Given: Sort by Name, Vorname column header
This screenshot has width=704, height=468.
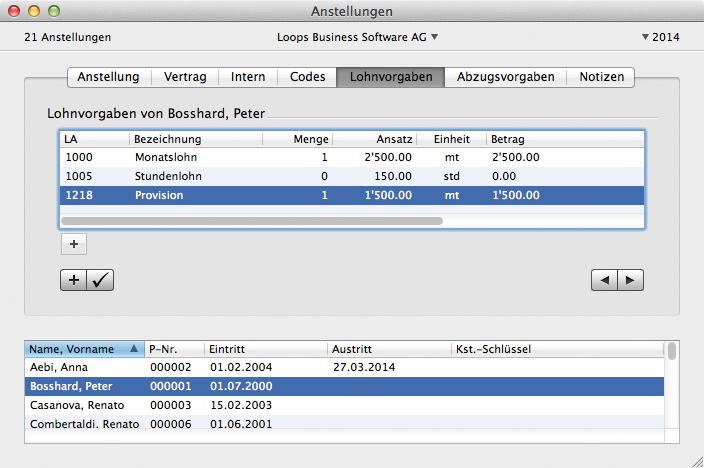Looking at the screenshot, I should tap(84, 349).
